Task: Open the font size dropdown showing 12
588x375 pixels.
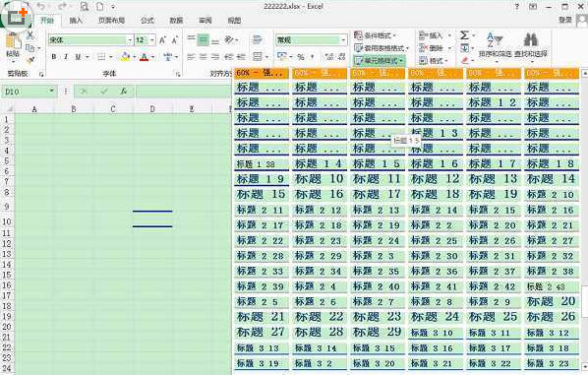Action: [x=152, y=40]
